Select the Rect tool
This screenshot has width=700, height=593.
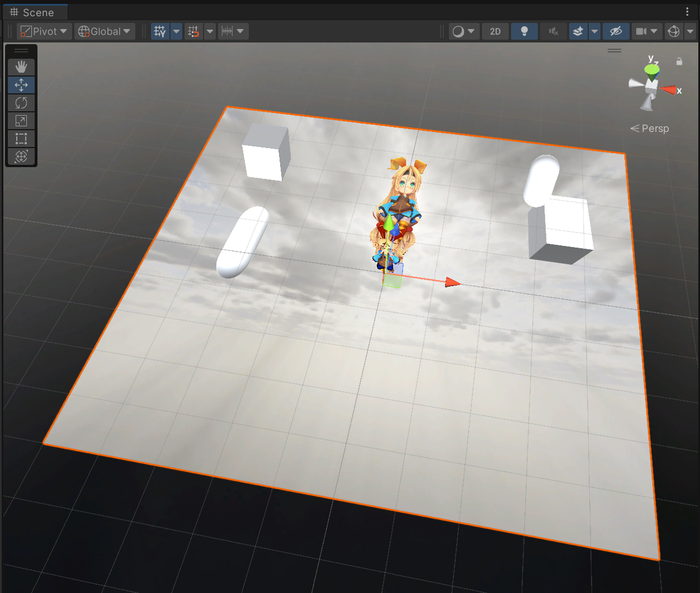tap(21, 139)
